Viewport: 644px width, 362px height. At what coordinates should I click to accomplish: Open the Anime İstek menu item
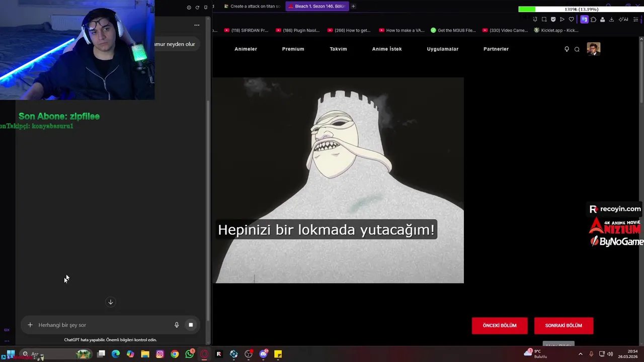(386, 49)
